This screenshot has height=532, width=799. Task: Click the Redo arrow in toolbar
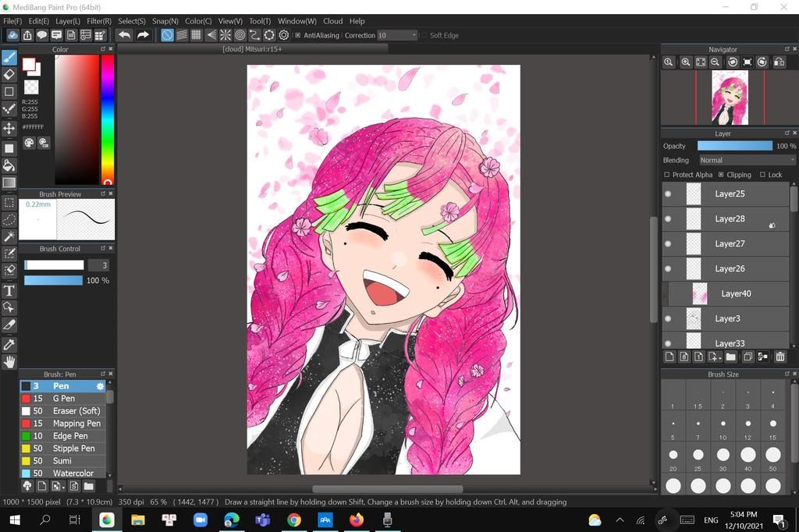point(144,35)
